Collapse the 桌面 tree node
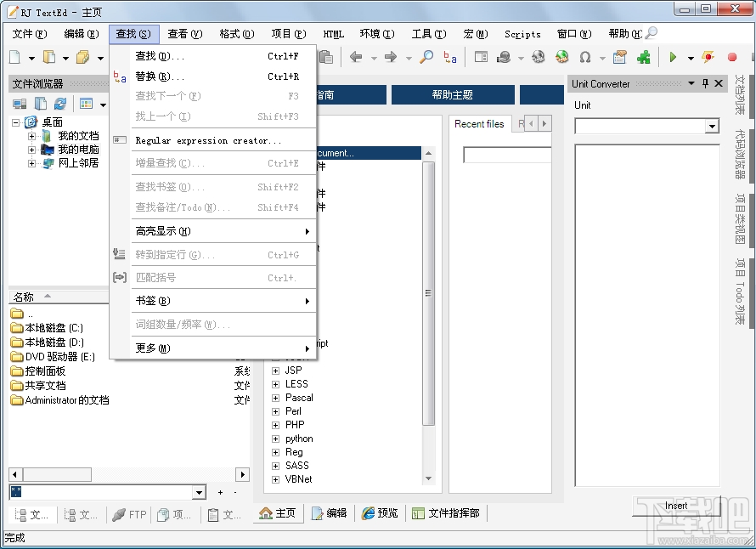The height and width of the screenshot is (549, 756). click(x=15, y=122)
